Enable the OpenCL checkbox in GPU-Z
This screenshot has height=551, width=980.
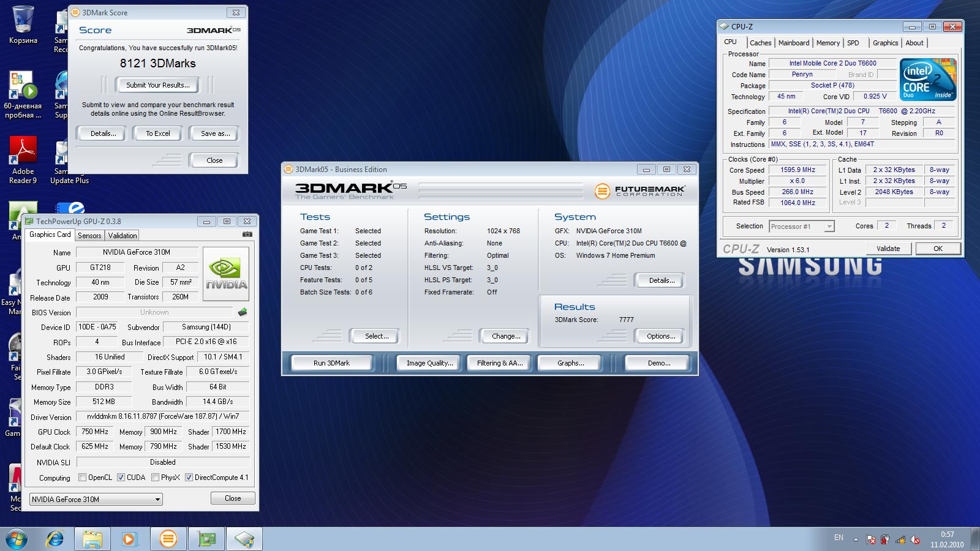(82, 478)
